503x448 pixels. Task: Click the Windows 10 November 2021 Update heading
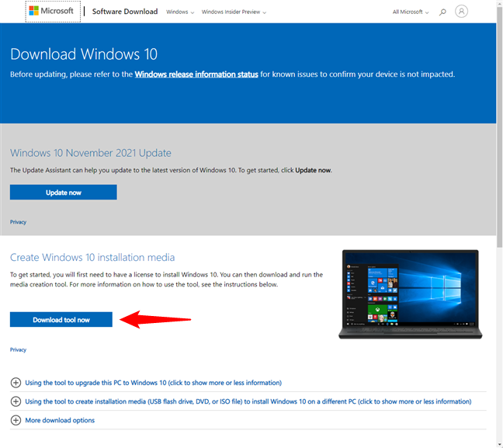click(x=91, y=153)
